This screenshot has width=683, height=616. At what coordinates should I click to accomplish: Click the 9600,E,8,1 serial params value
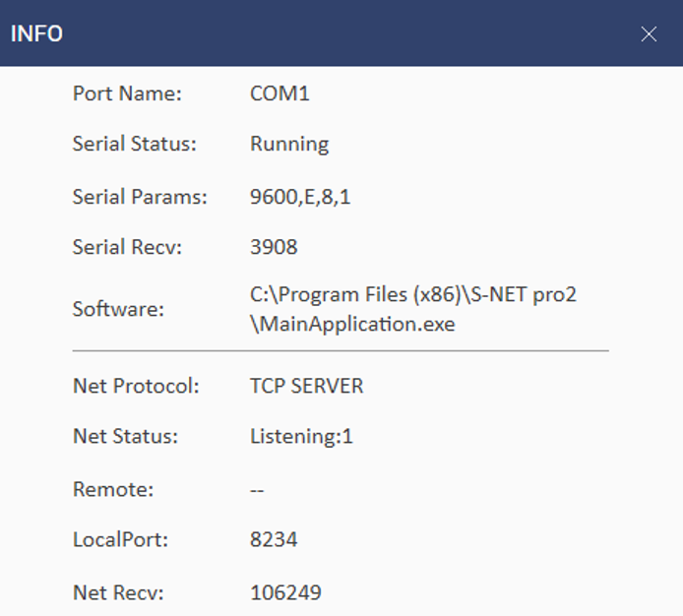click(x=300, y=197)
